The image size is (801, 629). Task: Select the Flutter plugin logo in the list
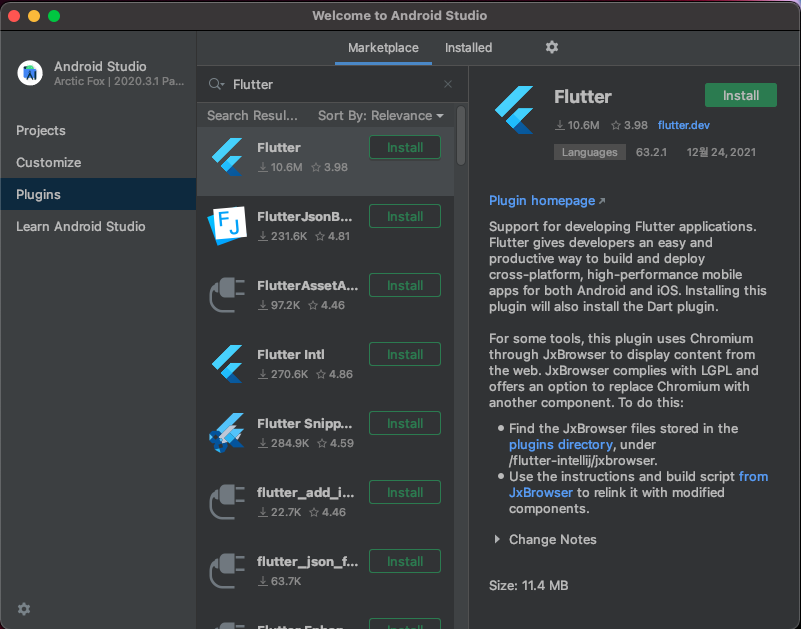click(x=227, y=157)
